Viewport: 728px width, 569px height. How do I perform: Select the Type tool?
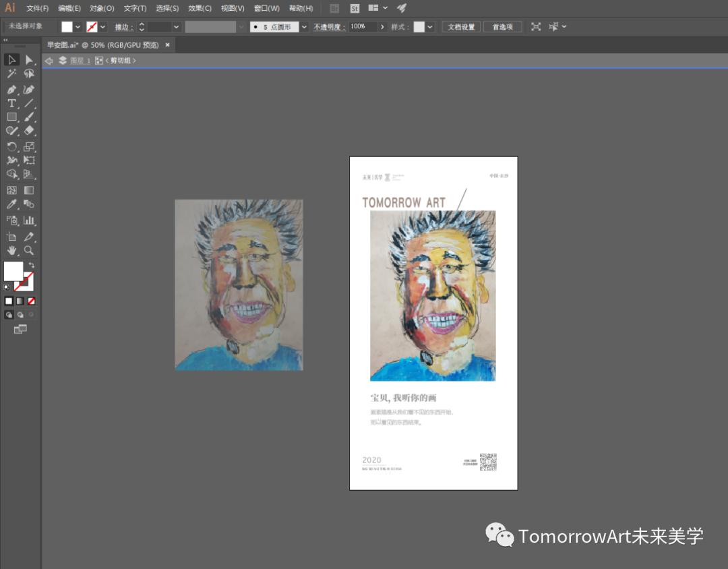click(11, 103)
